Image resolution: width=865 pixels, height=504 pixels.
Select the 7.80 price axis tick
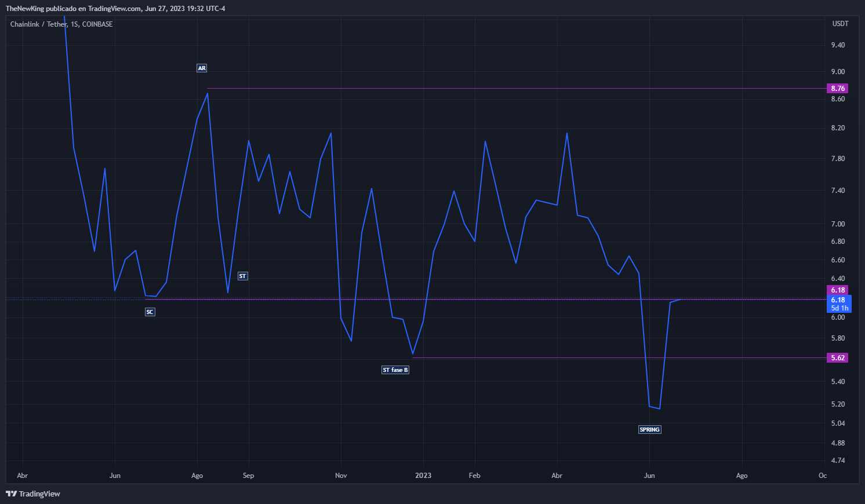(838, 159)
